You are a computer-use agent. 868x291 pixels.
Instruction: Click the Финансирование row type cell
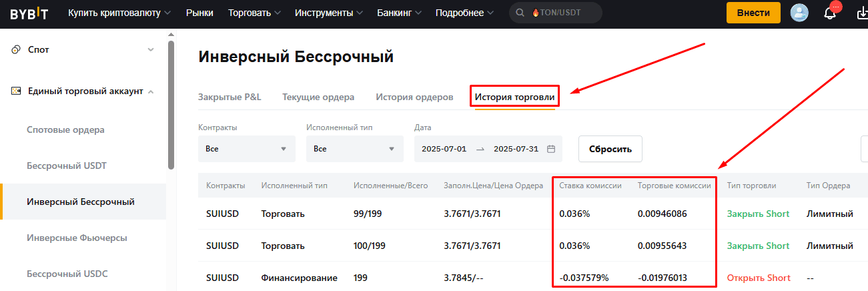tap(300, 278)
